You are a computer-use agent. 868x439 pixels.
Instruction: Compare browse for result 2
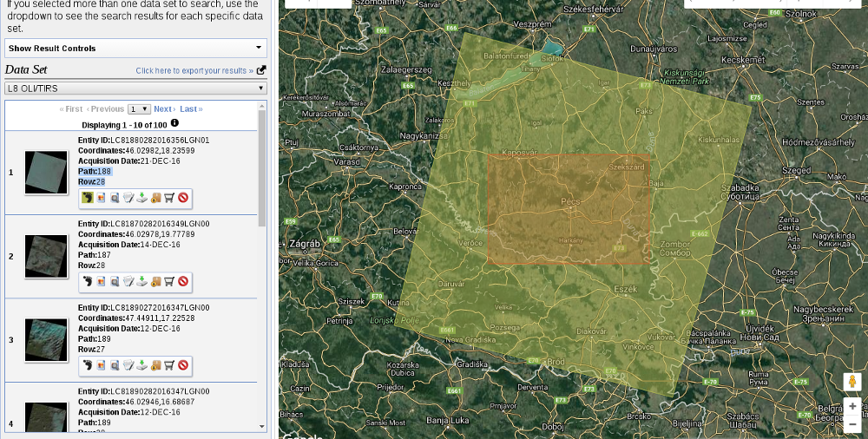(x=115, y=281)
